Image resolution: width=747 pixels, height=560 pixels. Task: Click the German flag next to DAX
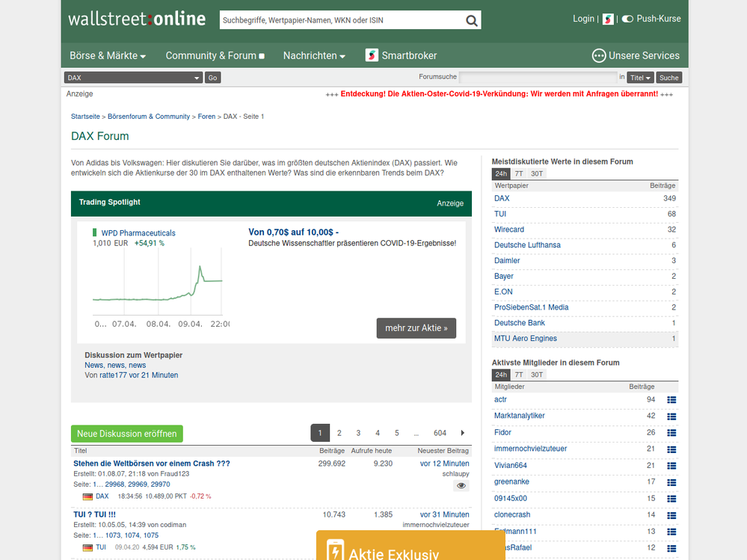coord(87,496)
